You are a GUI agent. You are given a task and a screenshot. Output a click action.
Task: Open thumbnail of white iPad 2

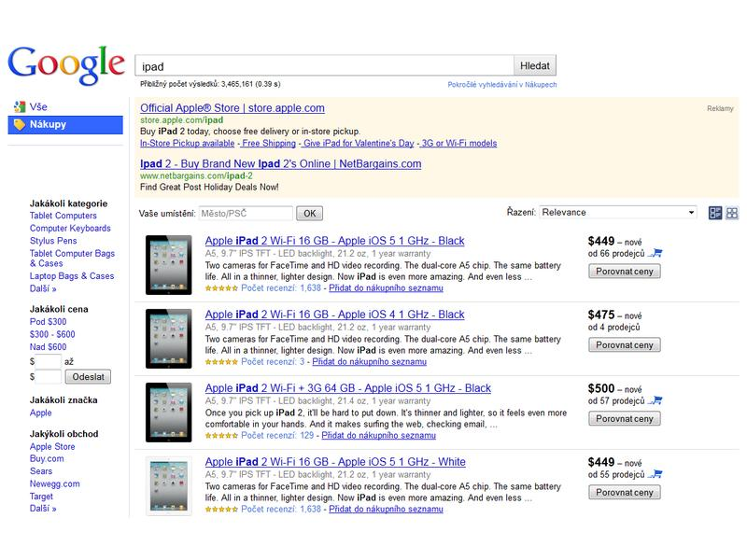[169, 485]
